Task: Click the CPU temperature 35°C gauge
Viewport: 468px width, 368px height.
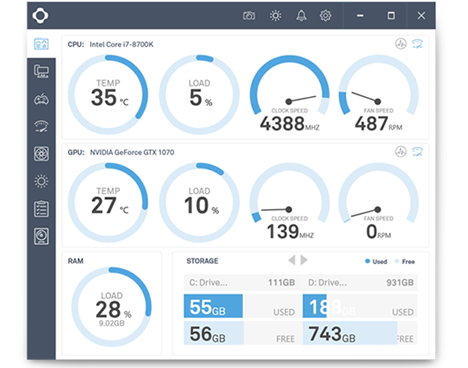Action: 108,95
